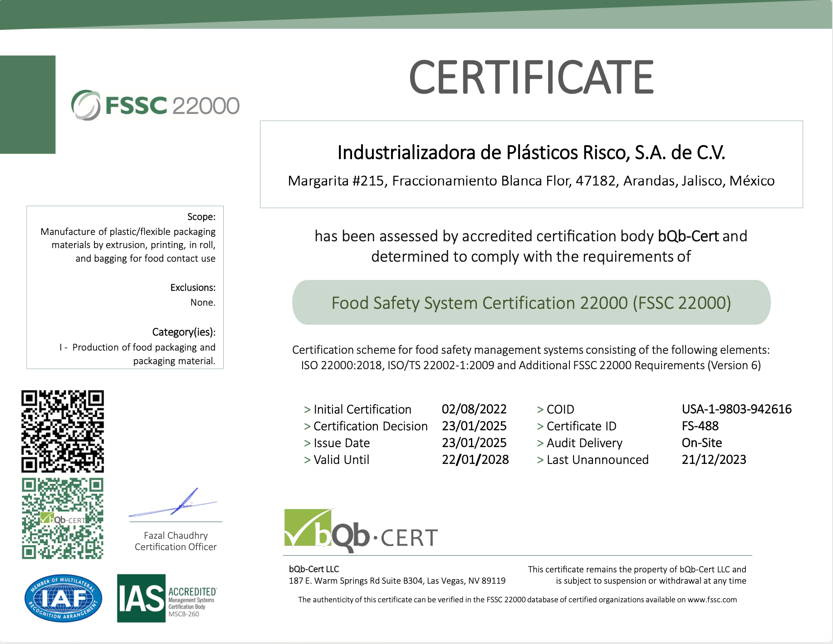Click the Audit Delivery label

[x=584, y=443]
